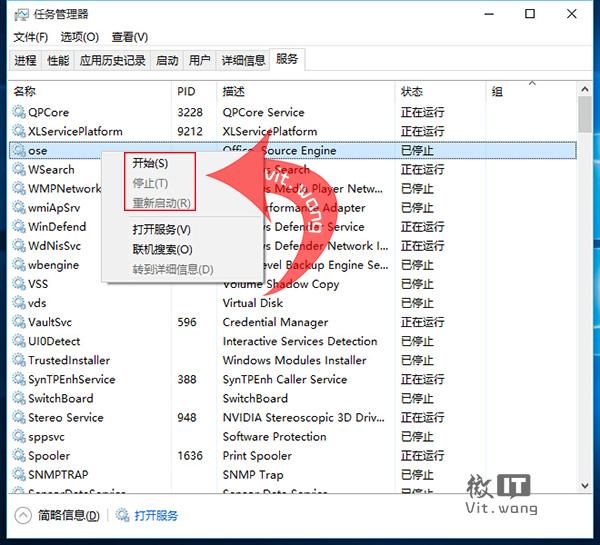Switch to the 用户 tab
The height and width of the screenshot is (545, 600).
(200, 60)
